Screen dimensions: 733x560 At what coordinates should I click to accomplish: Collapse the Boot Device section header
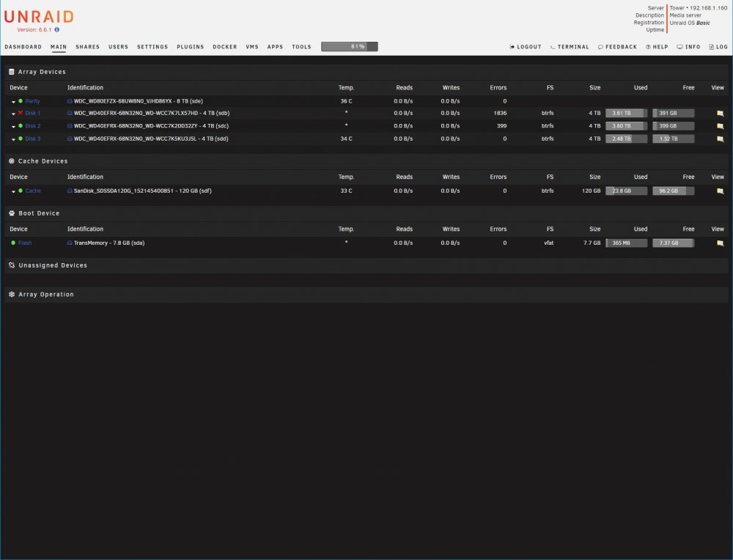366,213
